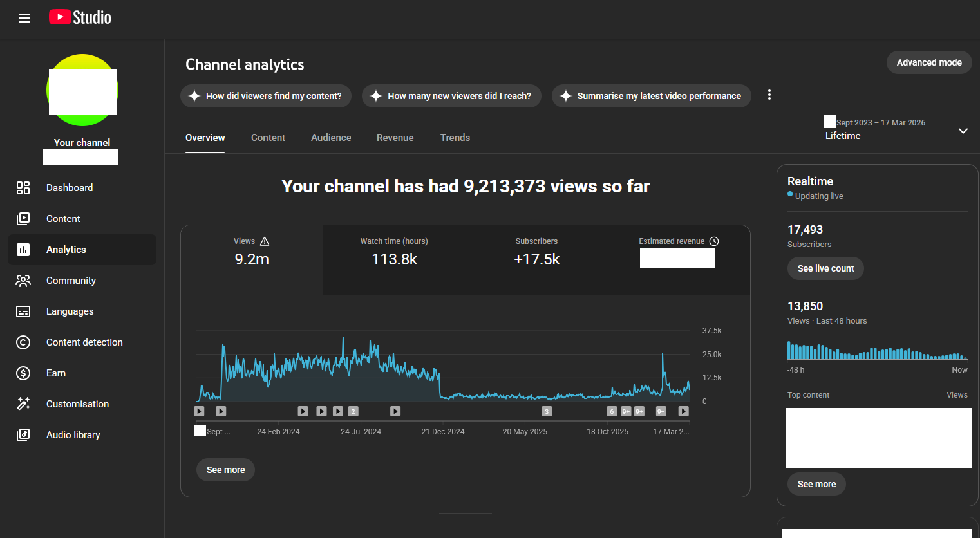Click the Estimated revenue clock icon
This screenshot has width=980, height=538.
(x=714, y=241)
